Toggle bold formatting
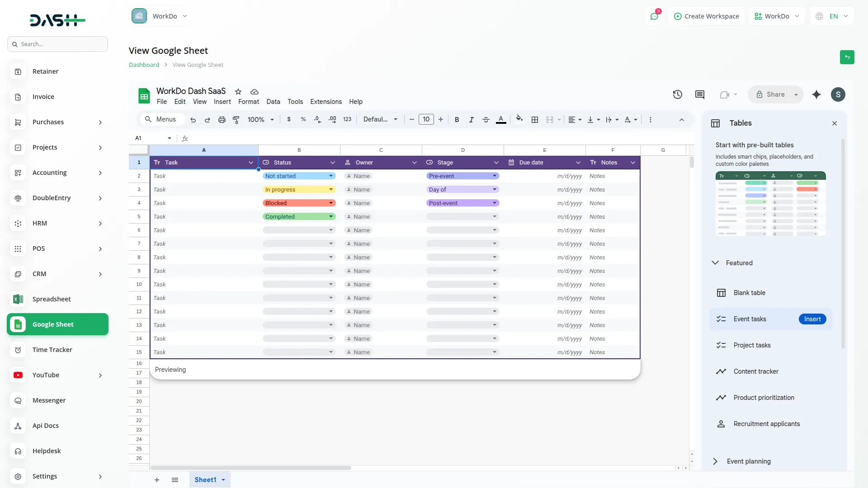The width and height of the screenshot is (868, 488). pyautogui.click(x=457, y=119)
